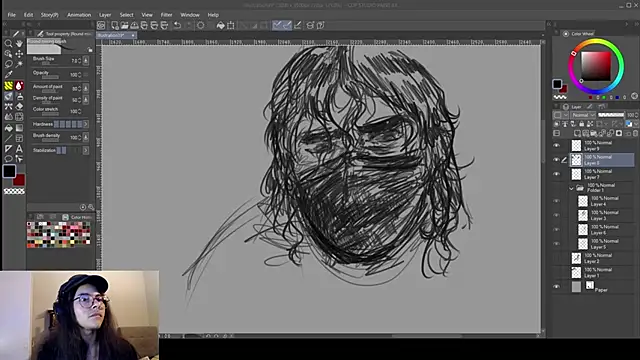The image size is (640, 360).
Task: Select the Paper layer row
Action: 602,287
